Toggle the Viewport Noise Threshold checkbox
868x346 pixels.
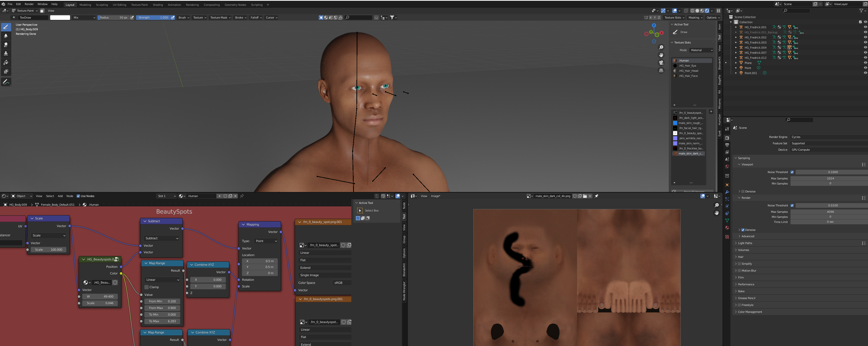[792, 172]
